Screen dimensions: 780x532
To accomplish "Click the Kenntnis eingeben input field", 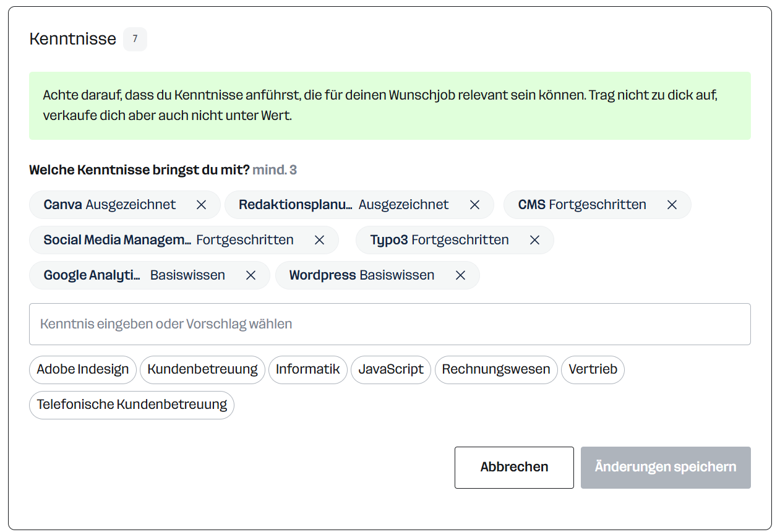I will [390, 324].
